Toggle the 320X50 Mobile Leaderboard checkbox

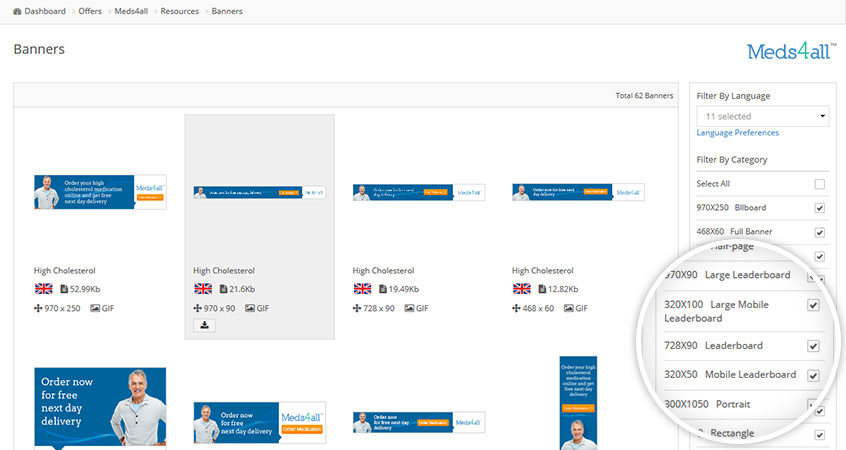pos(813,375)
